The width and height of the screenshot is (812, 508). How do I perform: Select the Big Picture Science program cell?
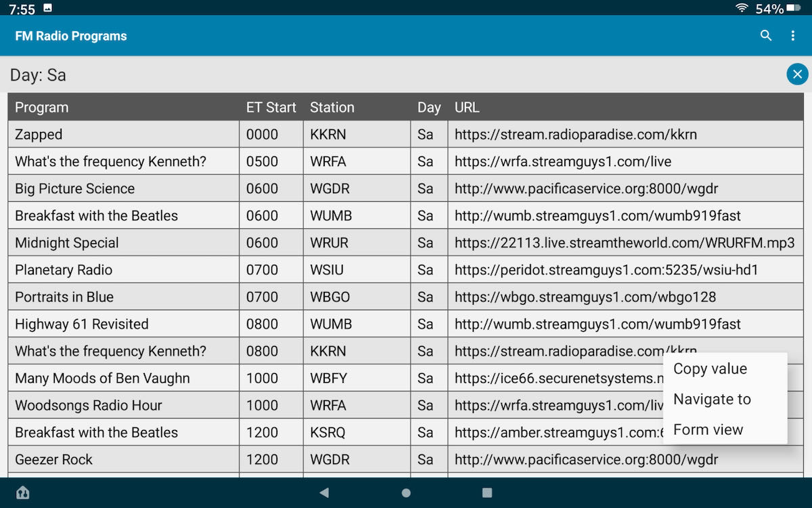(124, 188)
